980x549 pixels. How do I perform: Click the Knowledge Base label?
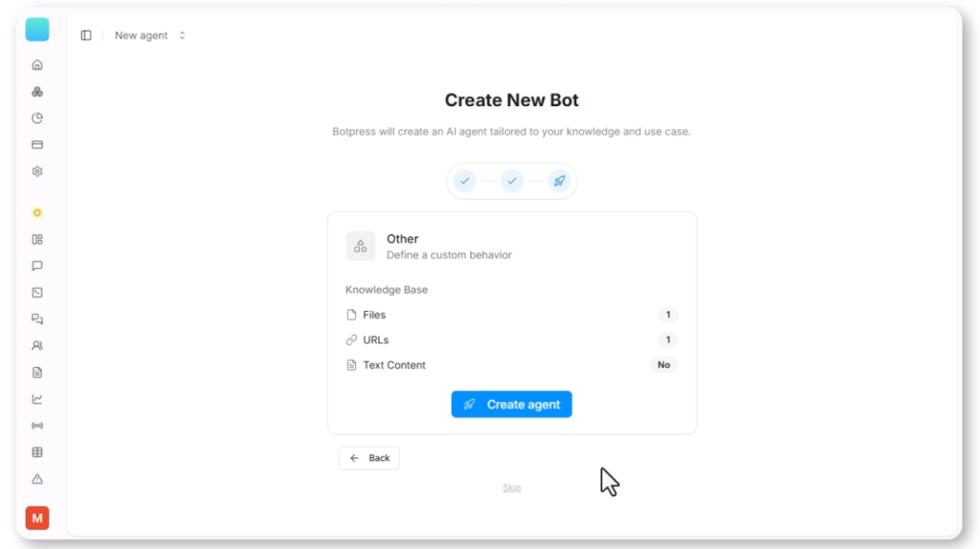tap(387, 290)
